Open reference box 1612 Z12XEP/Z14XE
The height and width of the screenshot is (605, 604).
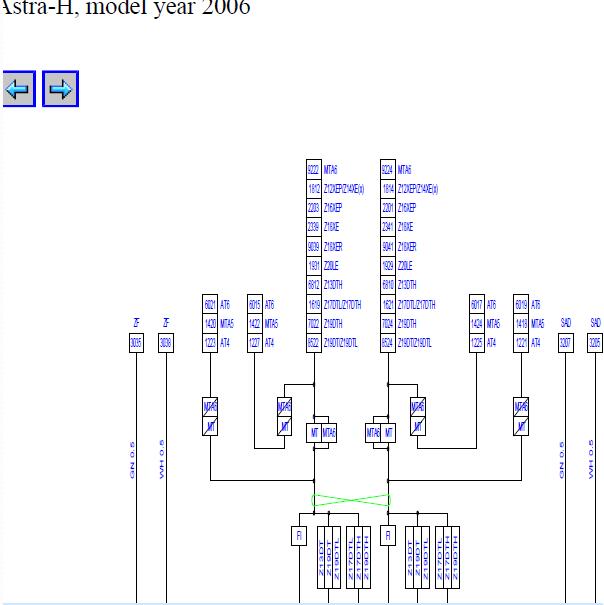(x=314, y=189)
